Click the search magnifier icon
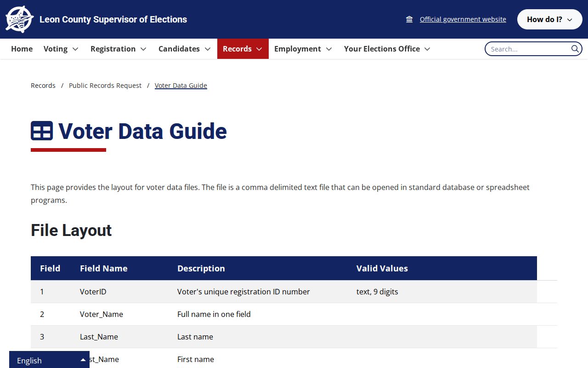Viewport: 588px width, 368px height. pyautogui.click(x=575, y=49)
